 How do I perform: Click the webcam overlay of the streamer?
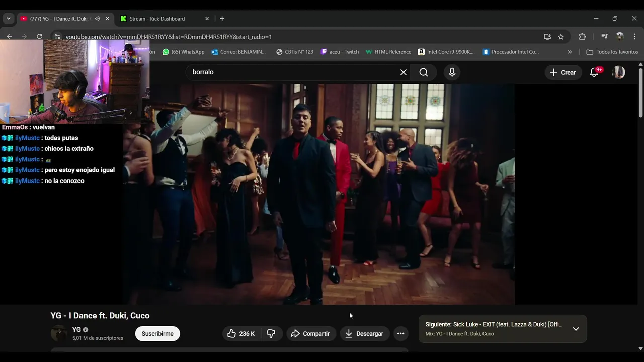(74, 81)
